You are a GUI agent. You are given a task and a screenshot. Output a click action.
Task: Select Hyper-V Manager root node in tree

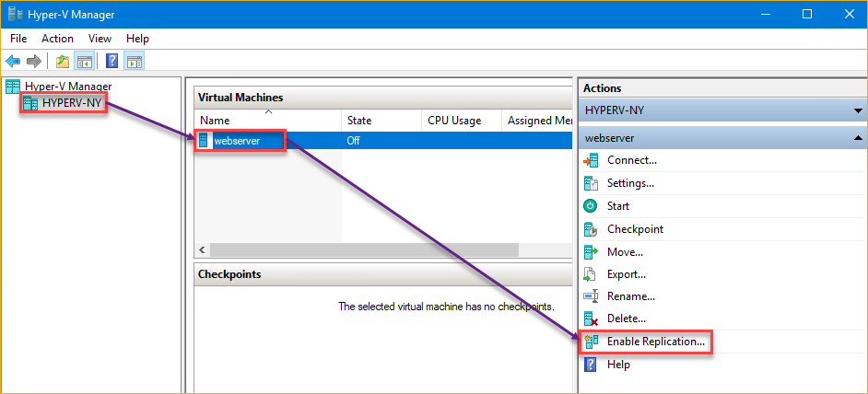68,87
